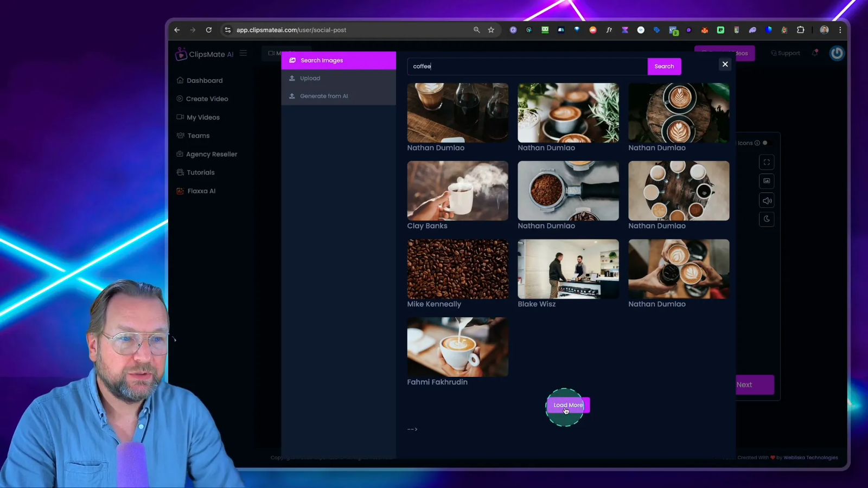This screenshot has height=488, width=868.
Task: Click the Create Video sidebar icon
Action: pos(180,99)
